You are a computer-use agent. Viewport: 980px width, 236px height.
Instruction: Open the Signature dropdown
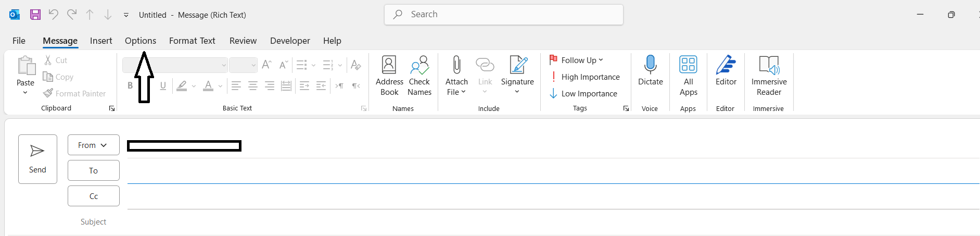517,76
